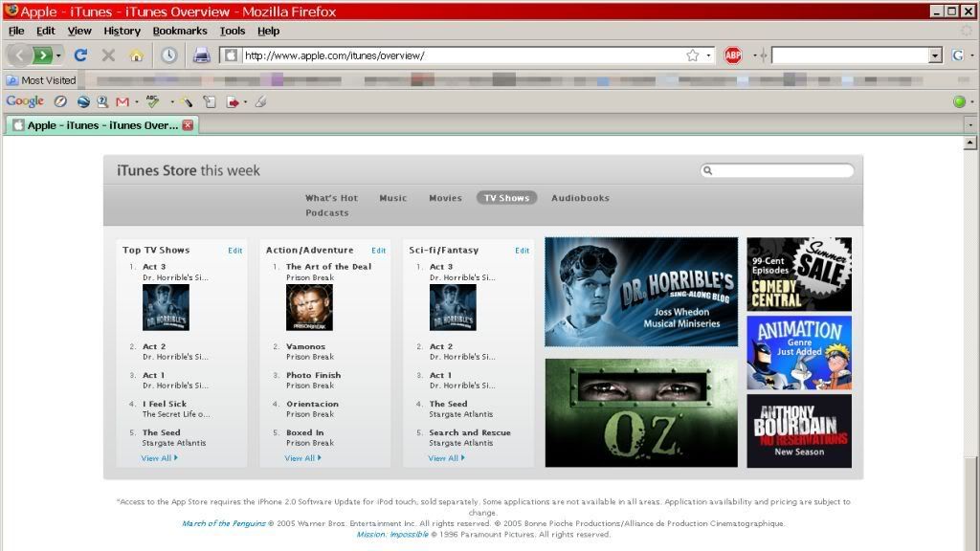The width and height of the screenshot is (980, 551).
Task: Click View All under Sci-fi/Fantasy
Action: (446, 458)
